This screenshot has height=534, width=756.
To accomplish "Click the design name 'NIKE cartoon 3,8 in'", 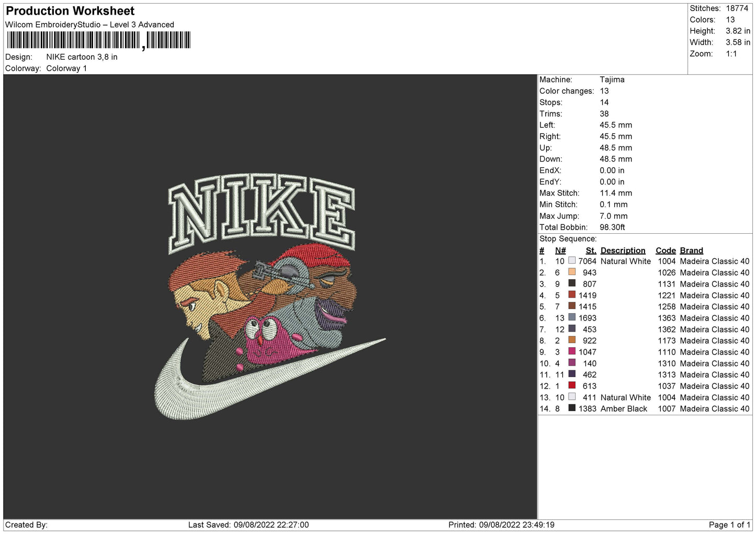I will pyautogui.click(x=82, y=57).
